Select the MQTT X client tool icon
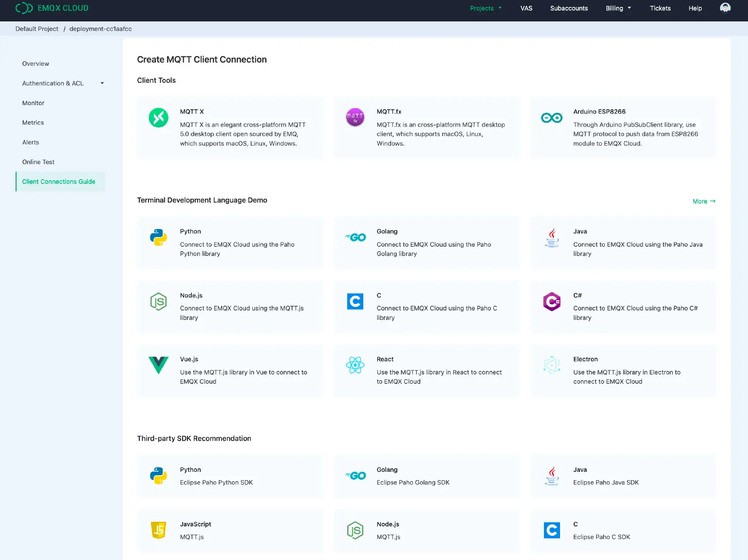The height and width of the screenshot is (560, 748). [158, 117]
